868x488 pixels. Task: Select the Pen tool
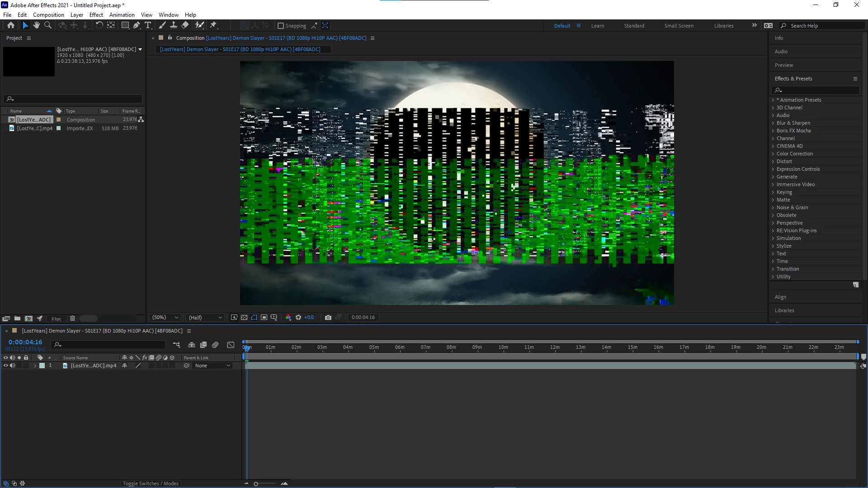(x=137, y=25)
